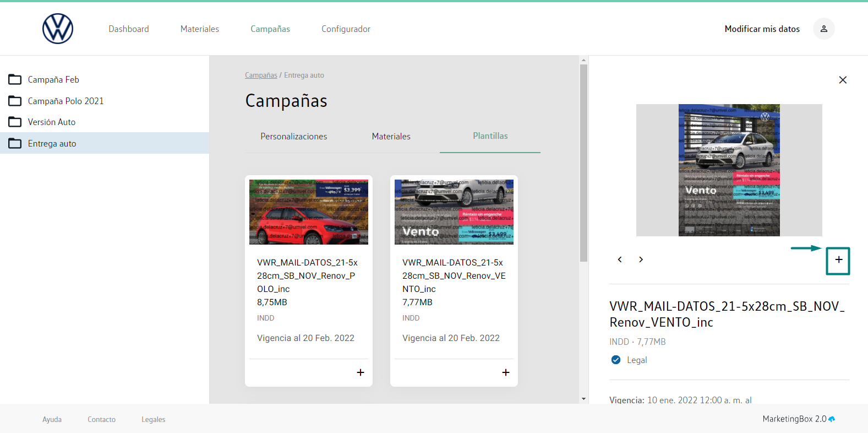Click the Entrega auto folder icon
The image size is (868, 433).
click(15, 143)
